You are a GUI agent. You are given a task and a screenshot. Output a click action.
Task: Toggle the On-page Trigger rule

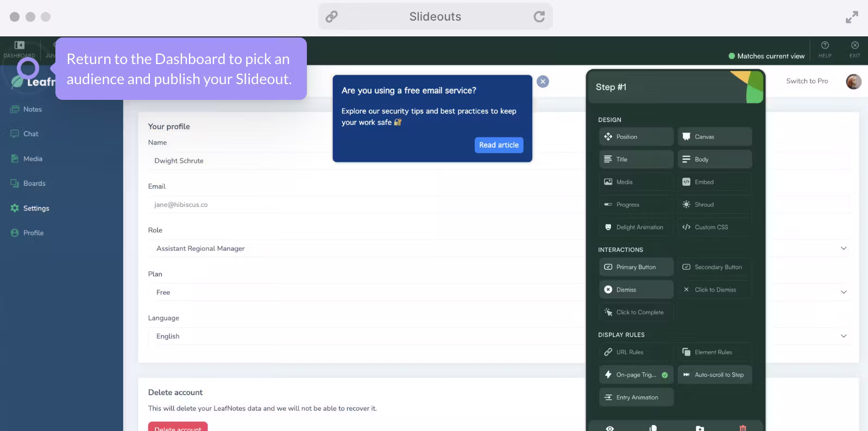(636, 375)
